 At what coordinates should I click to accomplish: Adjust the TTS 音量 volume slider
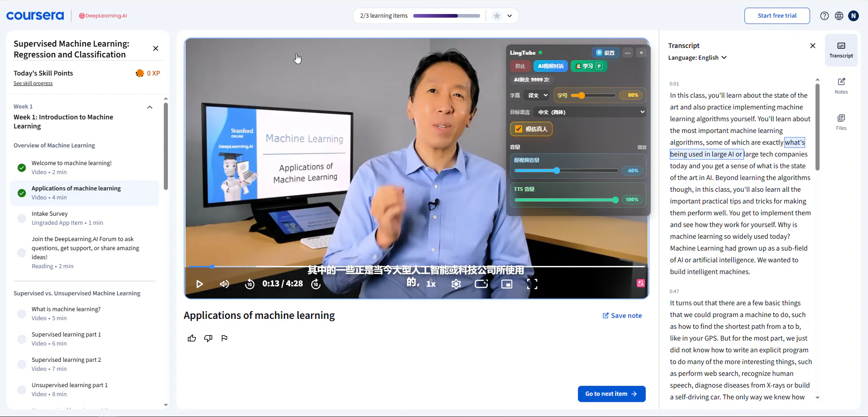pyautogui.click(x=566, y=200)
